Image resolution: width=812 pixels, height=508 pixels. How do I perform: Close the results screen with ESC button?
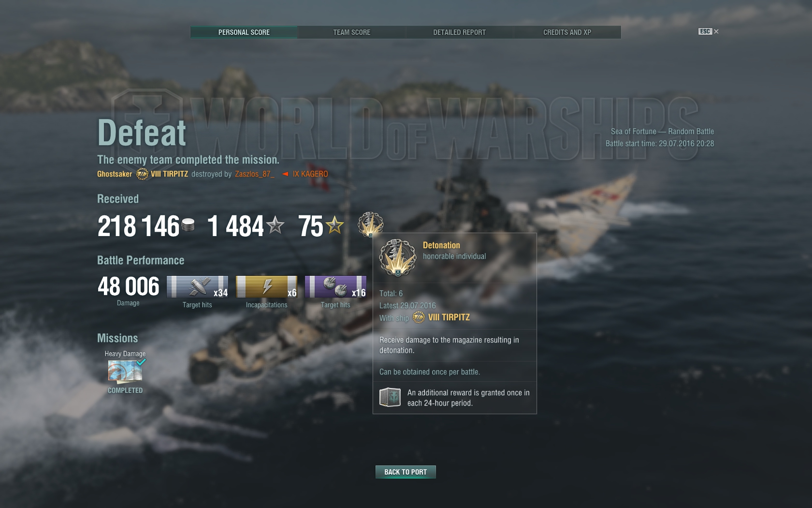[709, 31]
